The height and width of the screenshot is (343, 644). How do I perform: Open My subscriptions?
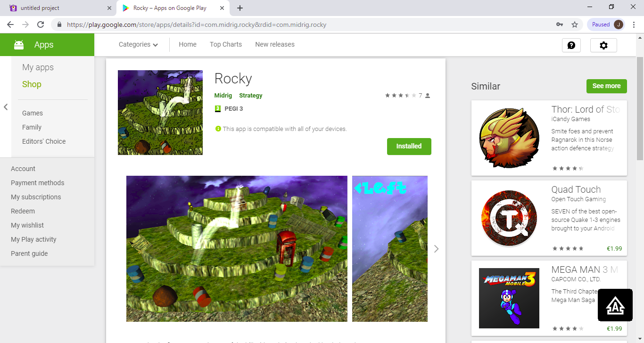pos(36,197)
